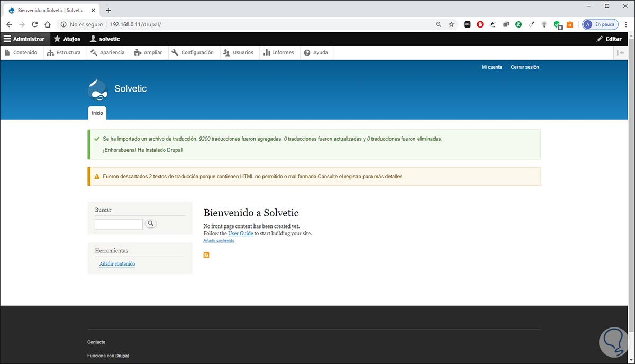
Task: Click the Drupal drop logo
Action: (x=97, y=89)
